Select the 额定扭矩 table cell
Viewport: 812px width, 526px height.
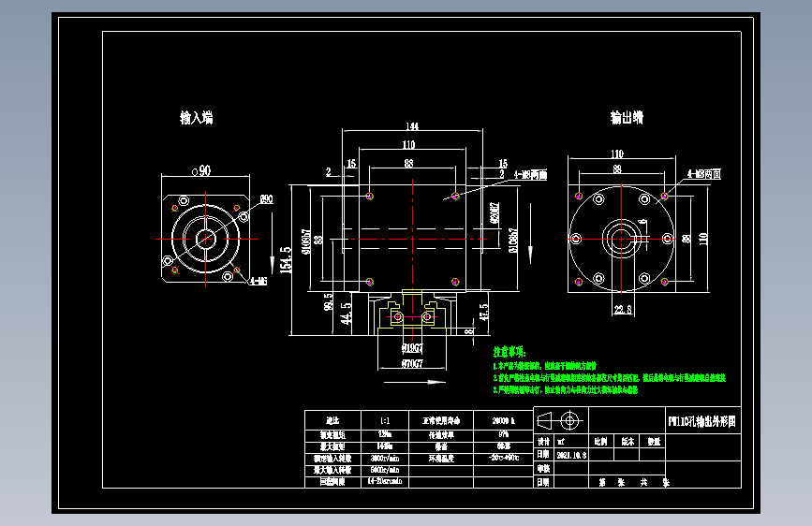[332, 435]
